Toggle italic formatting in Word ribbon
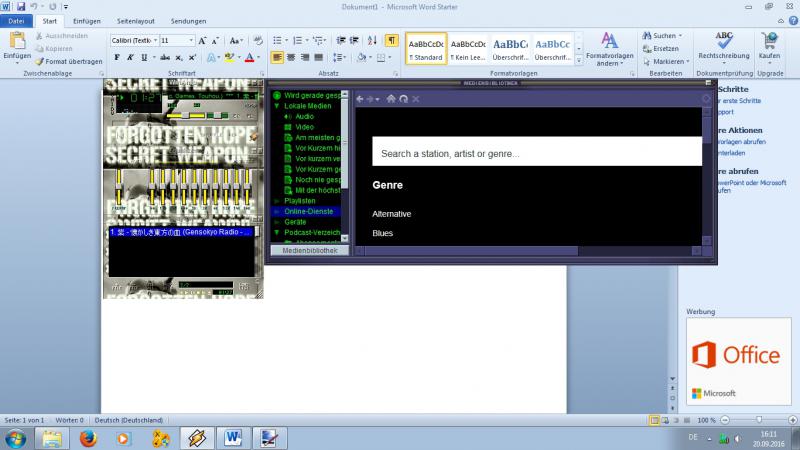 [130, 58]
